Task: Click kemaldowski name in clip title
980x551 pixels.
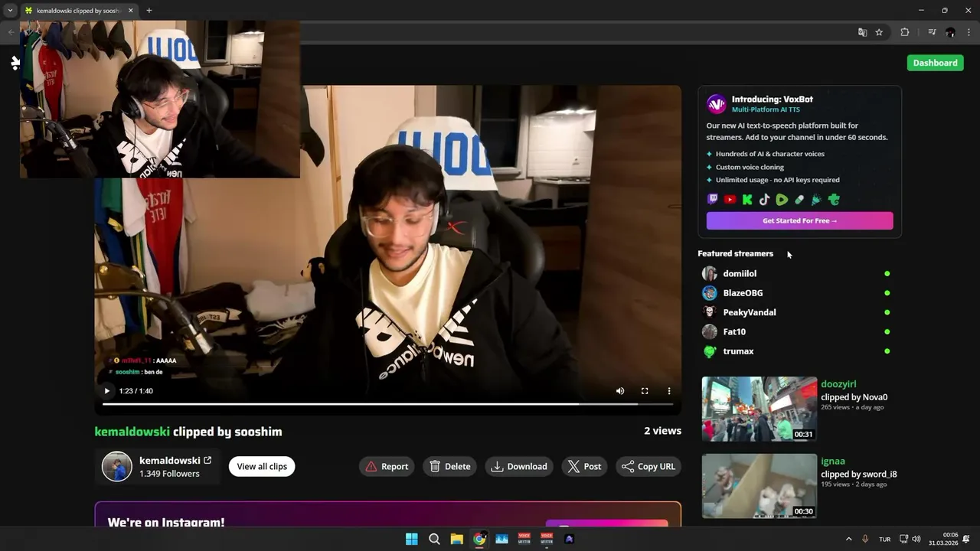Action: coord(132,432)
